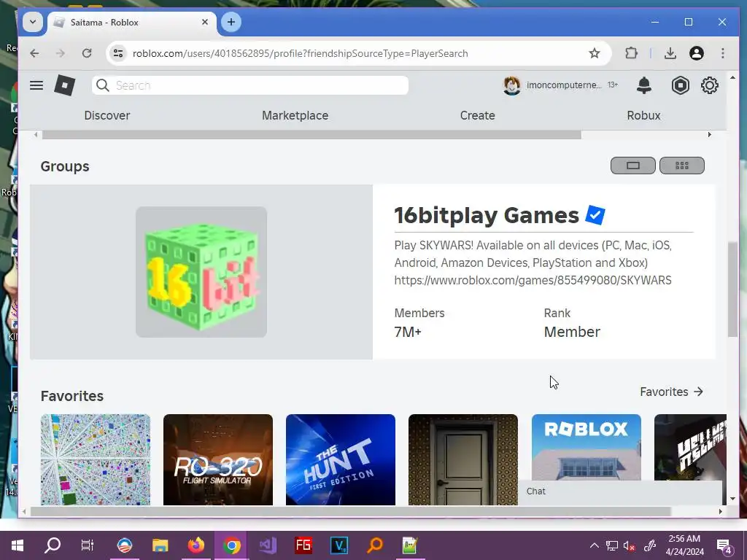Open the RO-320 Flight Simulator favorite

217,459
